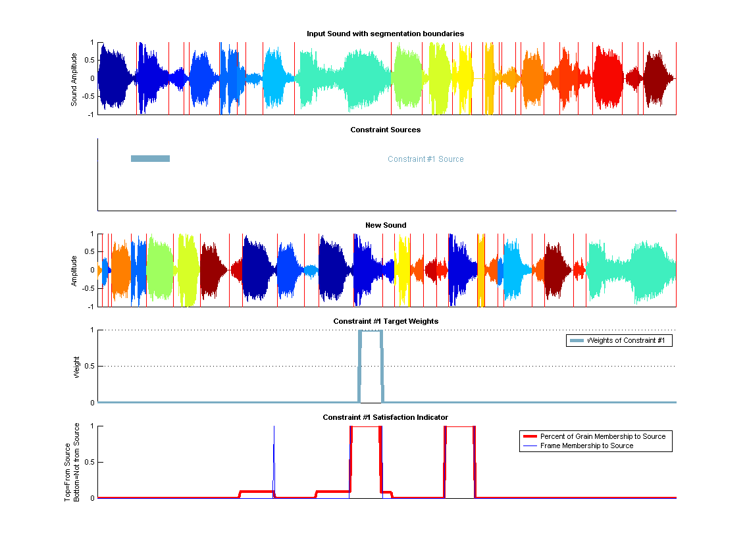This screenshot has width=747, height=560.
Task: Click the Constraint #1 source bar
Action: [x=150, y=159]
